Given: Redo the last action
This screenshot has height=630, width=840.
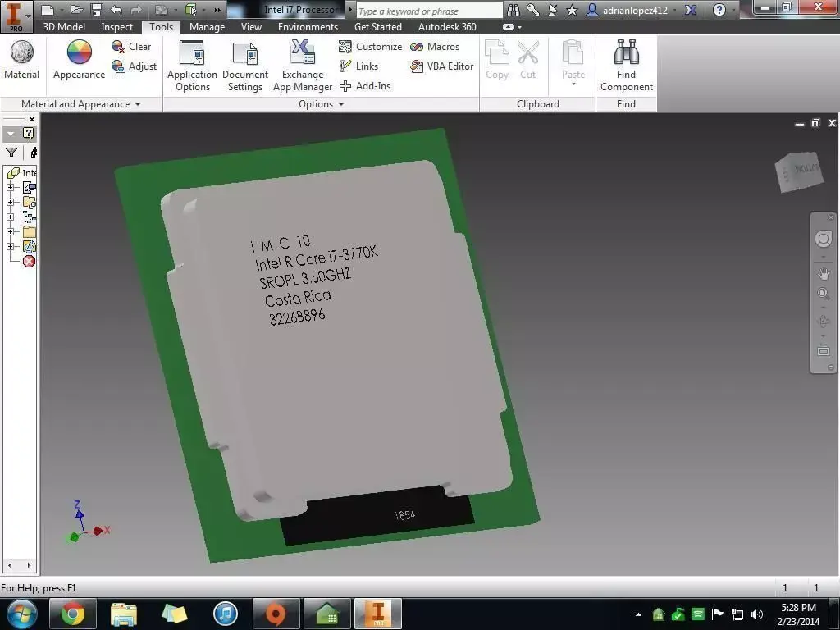Looking at the screenshot, I should (x=136, y=10).
